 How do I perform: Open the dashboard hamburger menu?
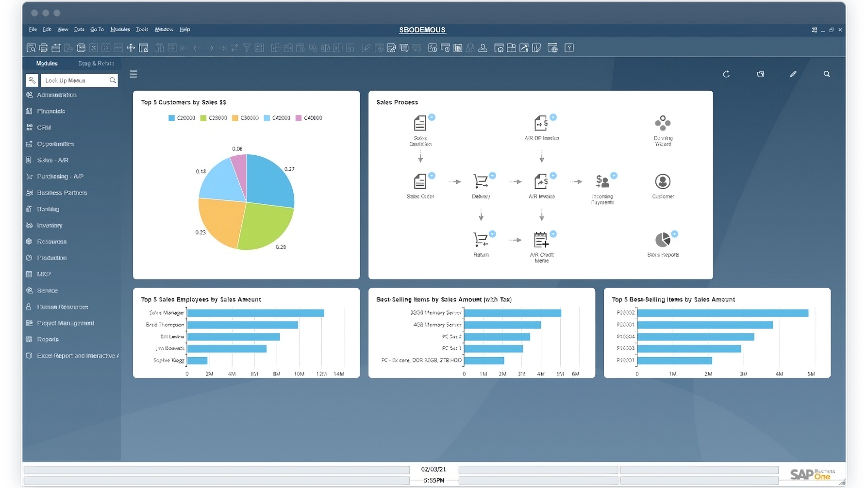tap(134, 74)
